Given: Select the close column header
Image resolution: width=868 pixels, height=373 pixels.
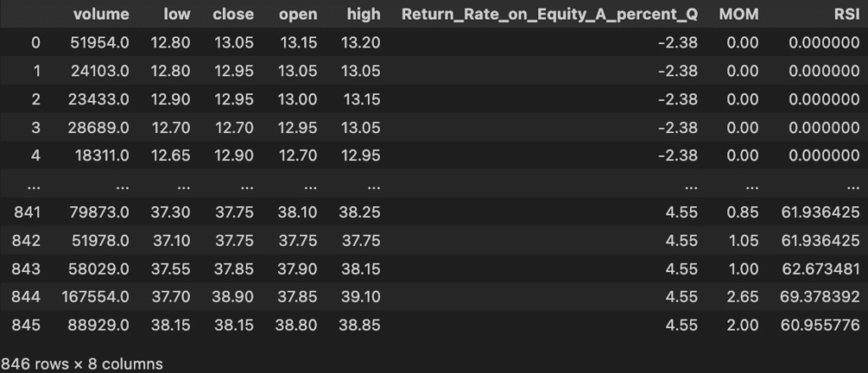Looking at the screenshot, I should pyautogui.click(x=234, y=14).
